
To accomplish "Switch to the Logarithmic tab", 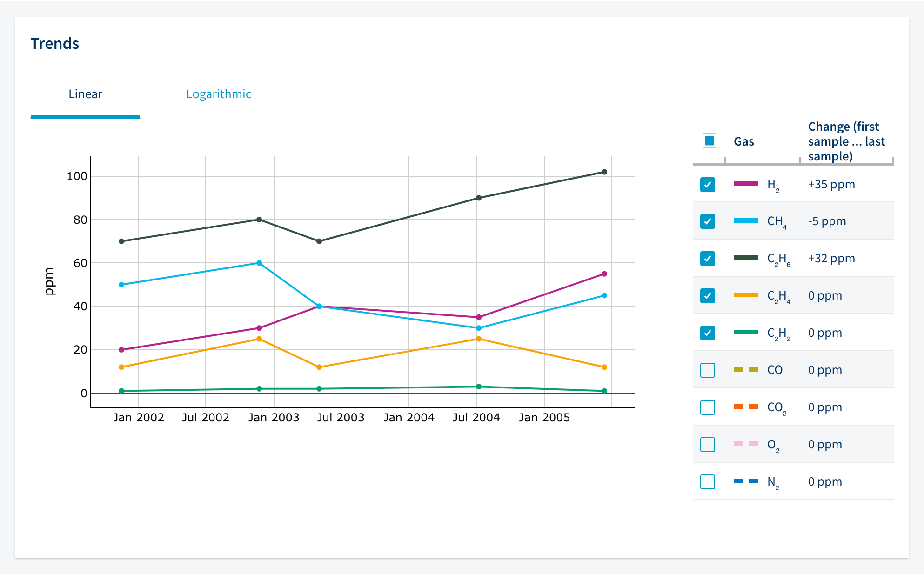I will click(x=218, y=94).
